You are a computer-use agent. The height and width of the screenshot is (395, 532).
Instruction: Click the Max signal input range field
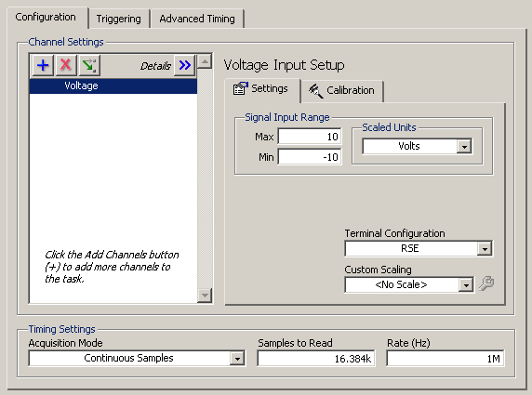click(x=310, y=137)
